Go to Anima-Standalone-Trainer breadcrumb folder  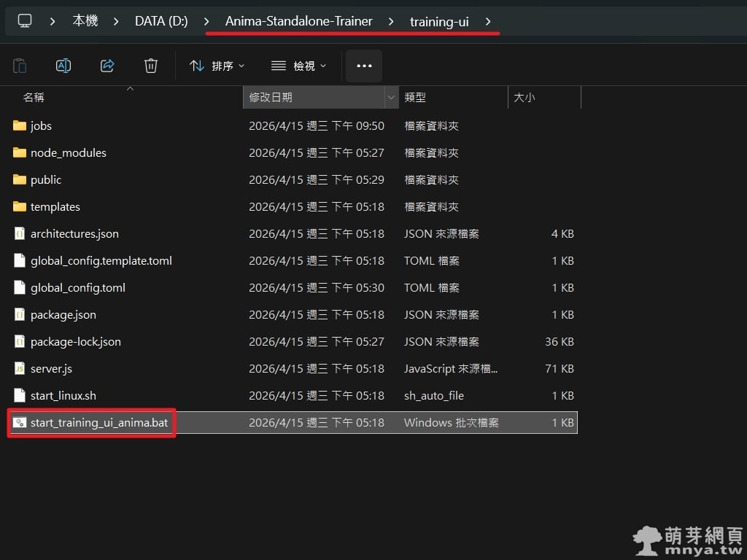pos(298,21)
